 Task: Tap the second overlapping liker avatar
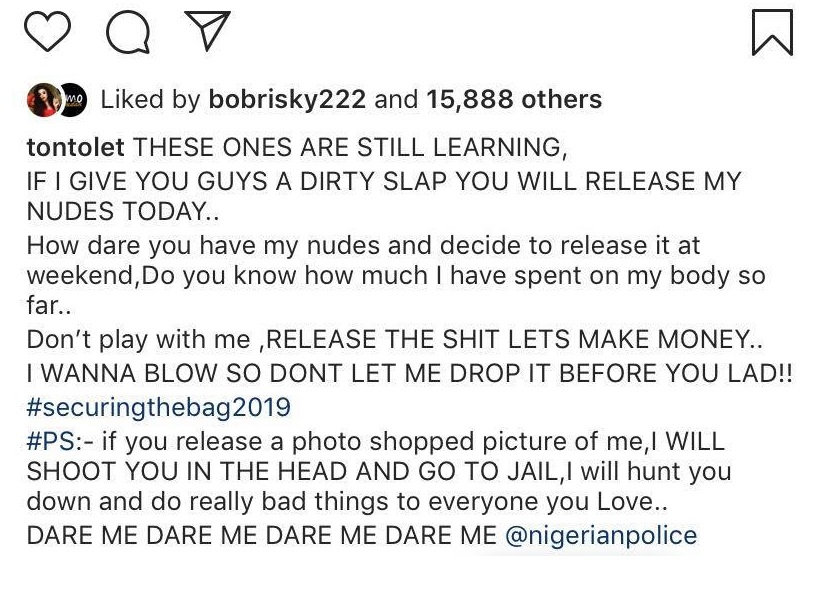coord(73,100)
